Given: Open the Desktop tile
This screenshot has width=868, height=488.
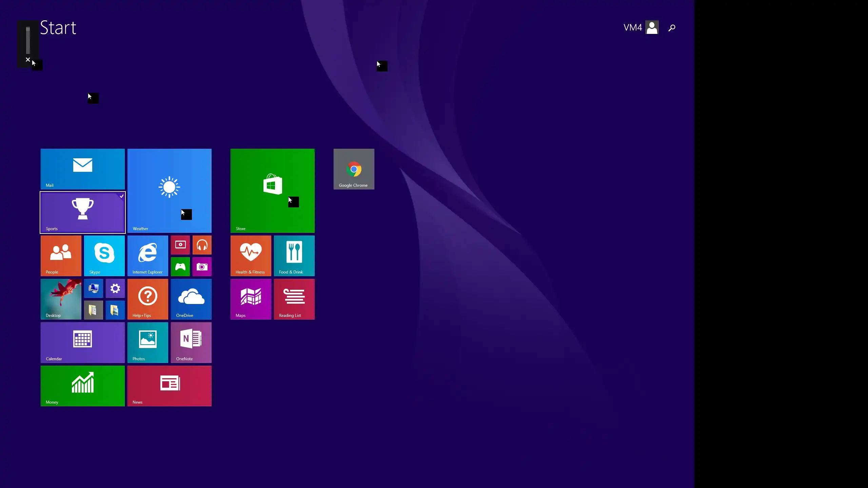Looking at the screenshot, I should (x=61, y=299).
